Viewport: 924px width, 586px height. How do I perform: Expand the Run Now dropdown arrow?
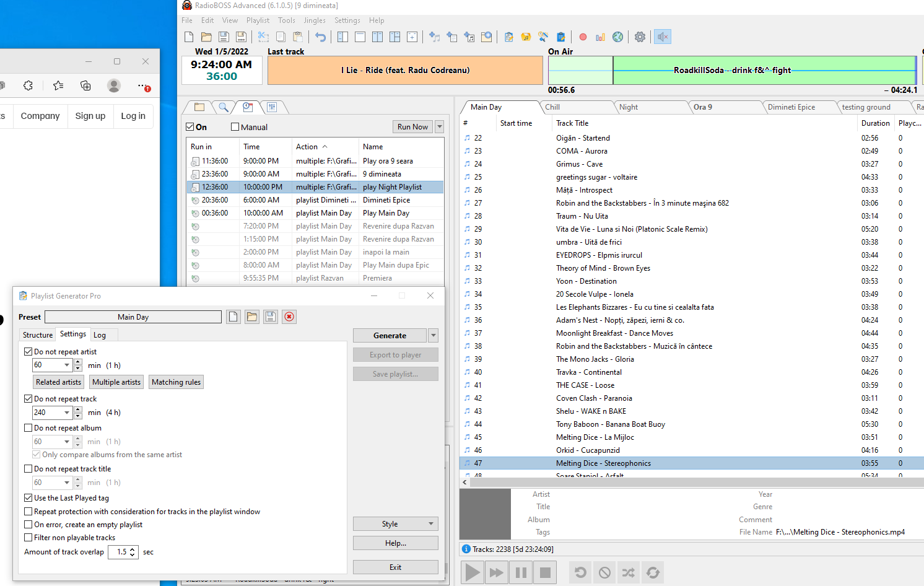click(440, 127)
